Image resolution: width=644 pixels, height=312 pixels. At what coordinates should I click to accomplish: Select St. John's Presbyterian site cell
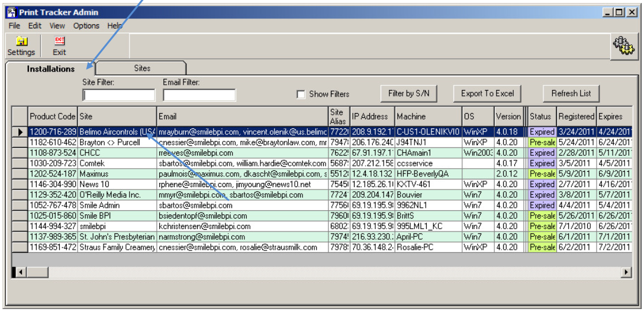(x=117, y=237)
